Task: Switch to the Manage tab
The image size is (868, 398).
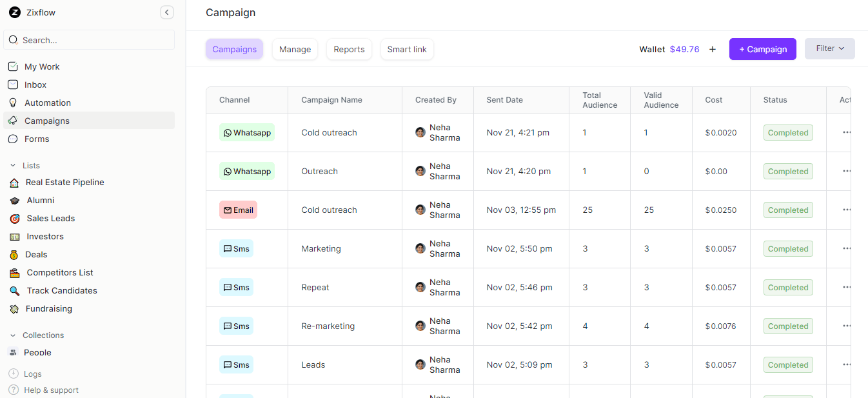Action: click(295, 49)
